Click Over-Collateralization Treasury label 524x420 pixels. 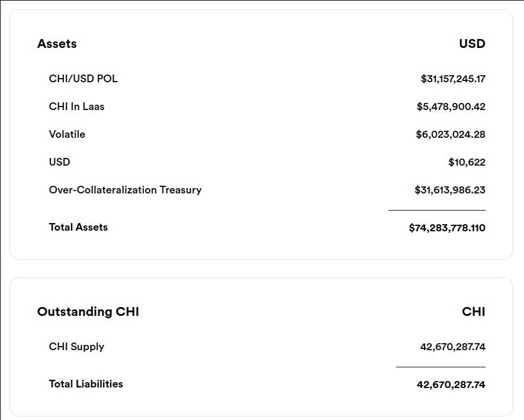coord(126,190)
